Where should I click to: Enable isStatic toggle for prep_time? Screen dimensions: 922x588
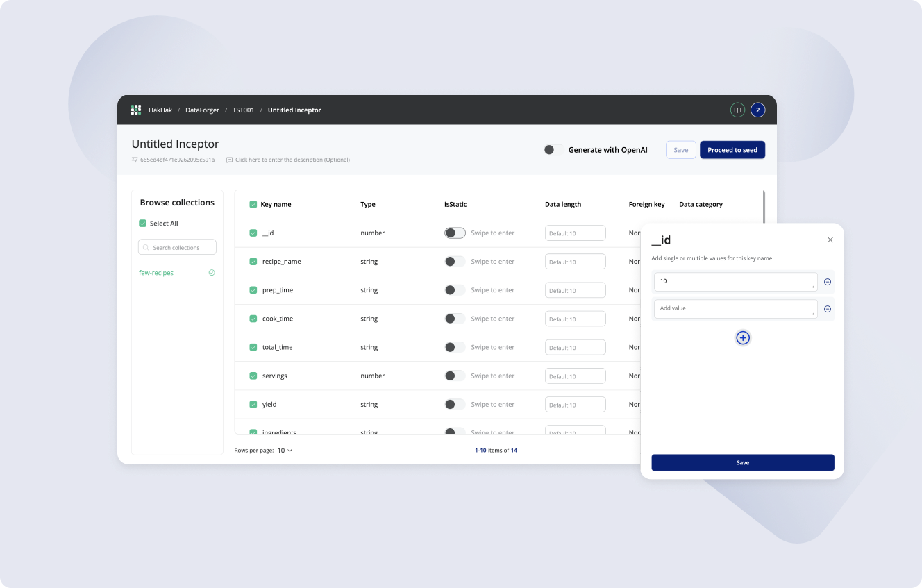[x=455, y=290]
